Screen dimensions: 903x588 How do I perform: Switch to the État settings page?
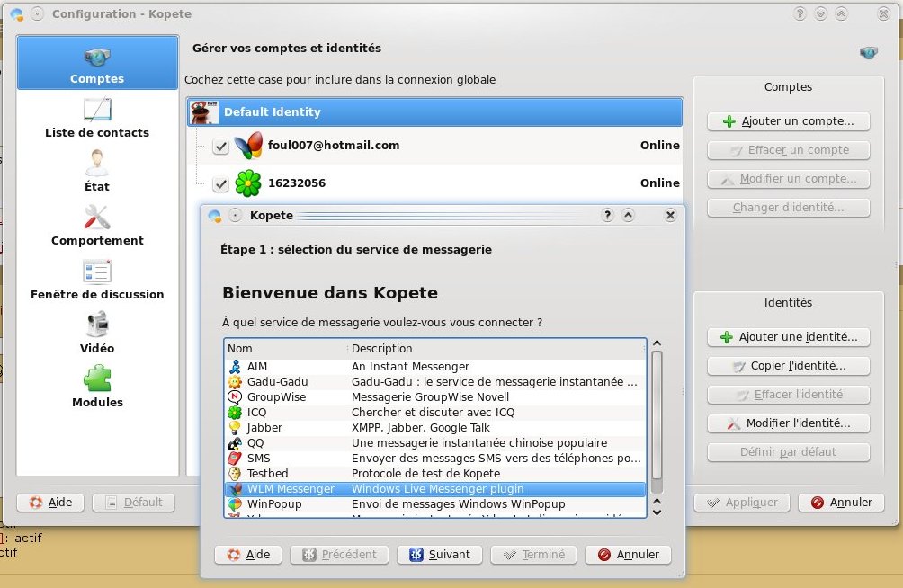[x=97, y=171]
